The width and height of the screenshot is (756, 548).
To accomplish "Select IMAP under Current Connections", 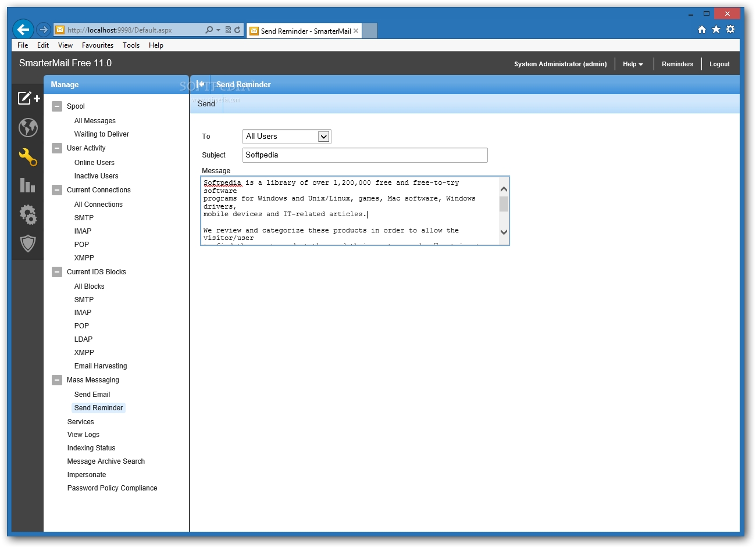I will tap(83, 231).
